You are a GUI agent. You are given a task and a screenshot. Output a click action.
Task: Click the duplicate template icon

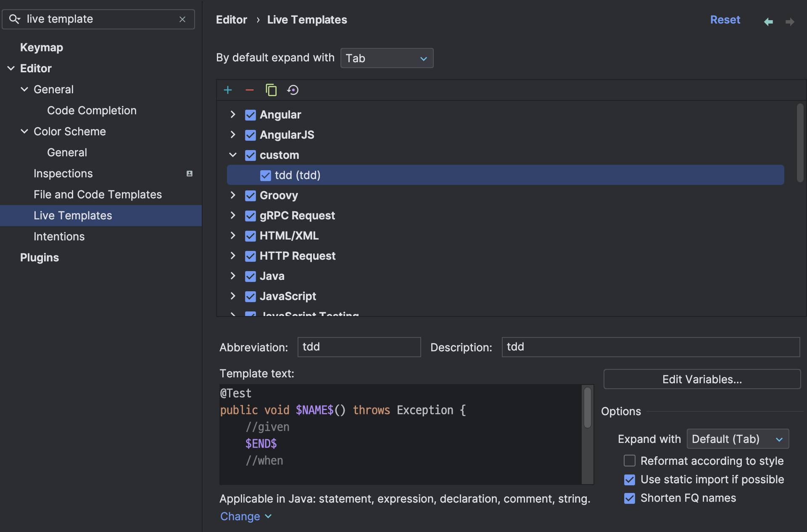pos(271,90)
